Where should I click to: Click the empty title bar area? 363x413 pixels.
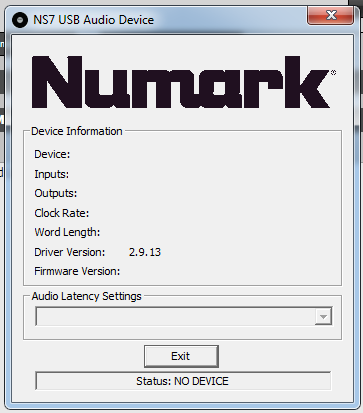[x=230, y=20]
